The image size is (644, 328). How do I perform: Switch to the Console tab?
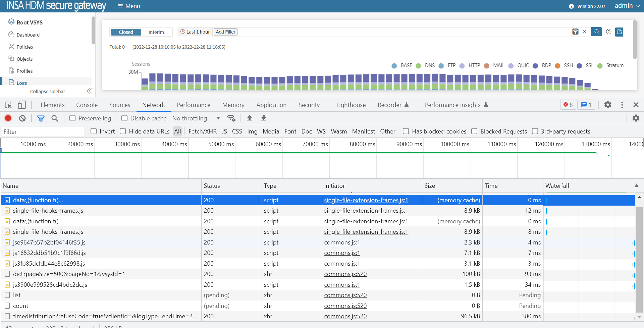[87, 105]
